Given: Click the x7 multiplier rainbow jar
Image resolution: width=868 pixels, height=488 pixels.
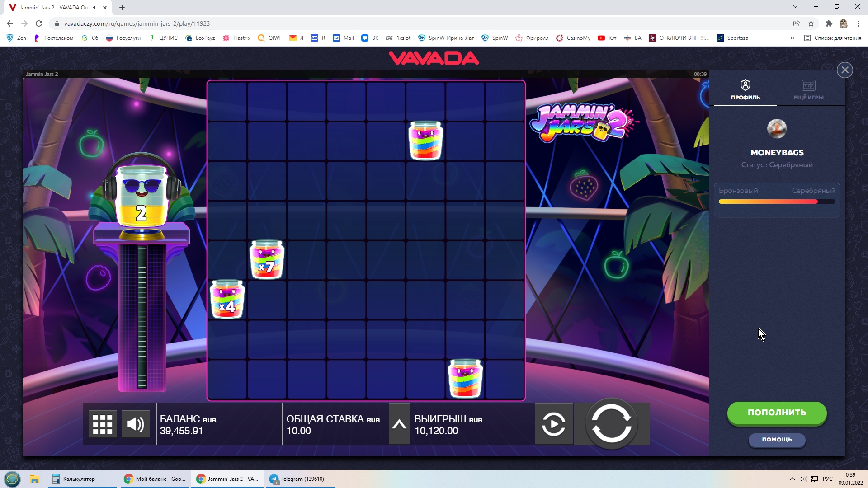Looking at the screenshot, I should coord(267,260).
